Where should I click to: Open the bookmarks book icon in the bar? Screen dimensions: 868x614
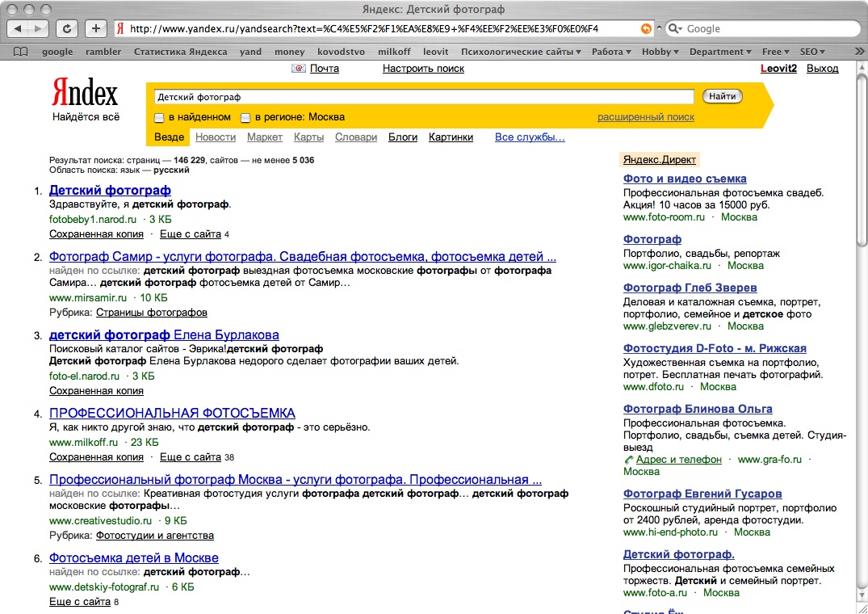point(20,52)
